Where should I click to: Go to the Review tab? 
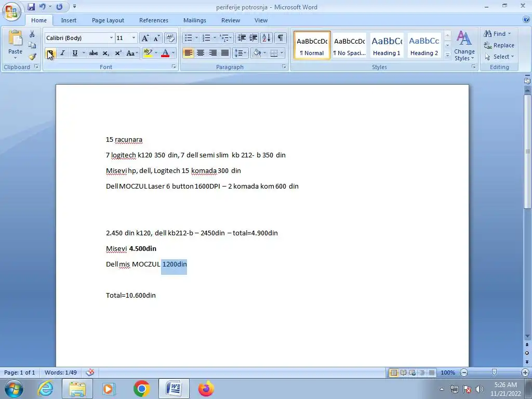click(x=231, y=20)
